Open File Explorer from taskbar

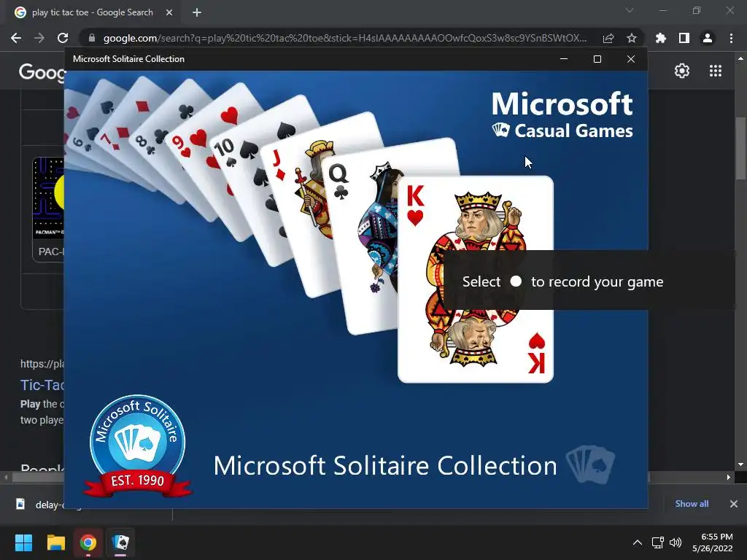(55, 542)
